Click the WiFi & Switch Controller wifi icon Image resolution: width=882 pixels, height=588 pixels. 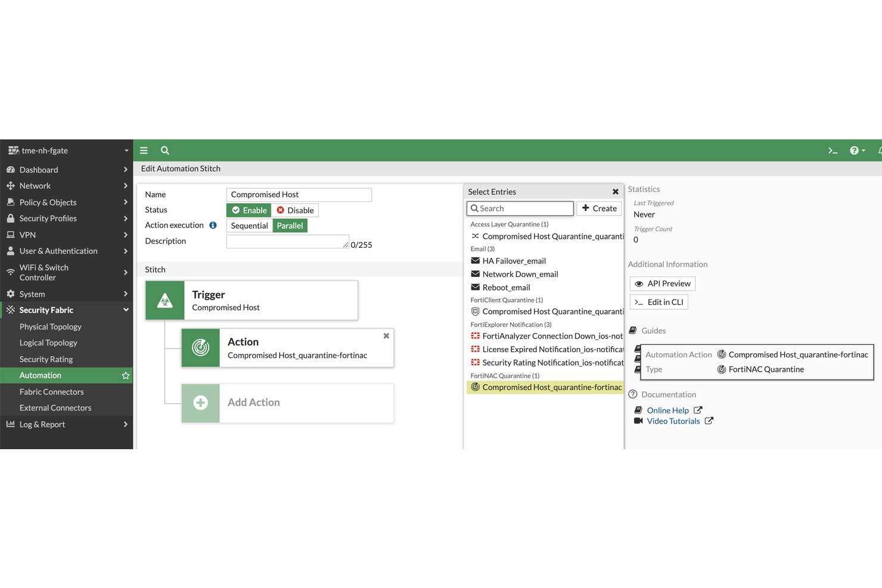point(11,272)
